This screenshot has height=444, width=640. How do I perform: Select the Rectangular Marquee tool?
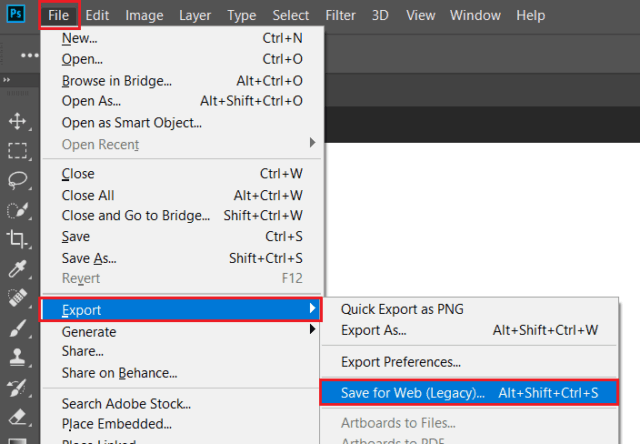[x=18, y=150]
